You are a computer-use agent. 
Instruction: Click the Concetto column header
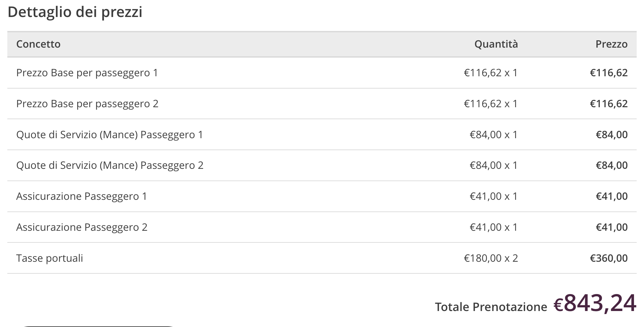click(38, 44)
